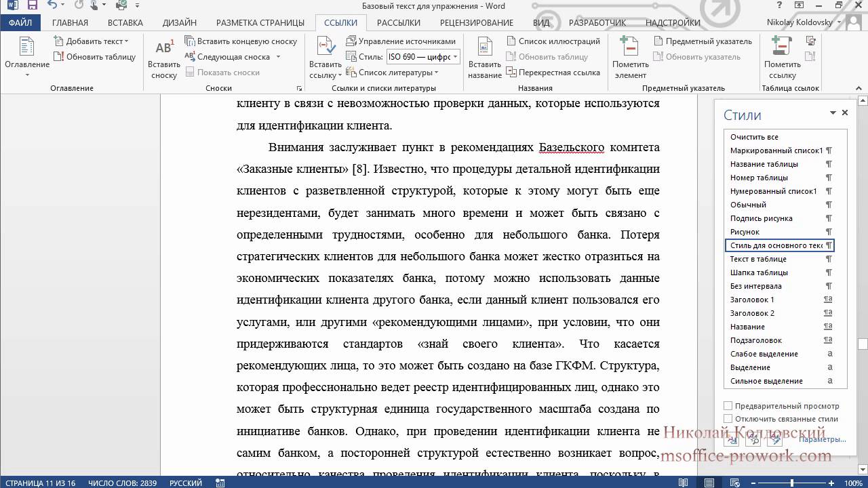The image size is (868, 488).
Task: Click РУССКИЙ language indicator
Action: (185, 483)
